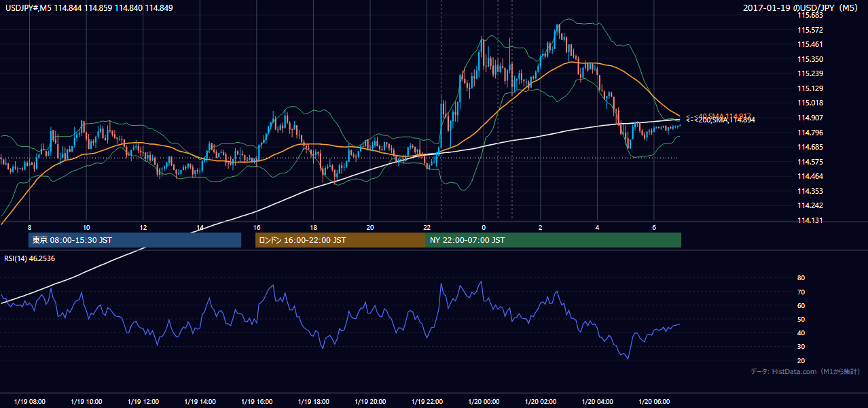The height and width of the screenshot is (408, 868).
Task: Click the bottom time label 1/20 02:00
Action: (x=540, y=401)
